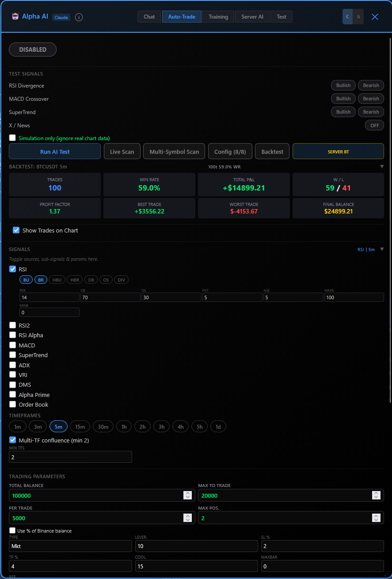Viewport: 392px width, 579px height.
Task: Open the Server AI tab
Action: pyautogui.click(x=252, y=16)
